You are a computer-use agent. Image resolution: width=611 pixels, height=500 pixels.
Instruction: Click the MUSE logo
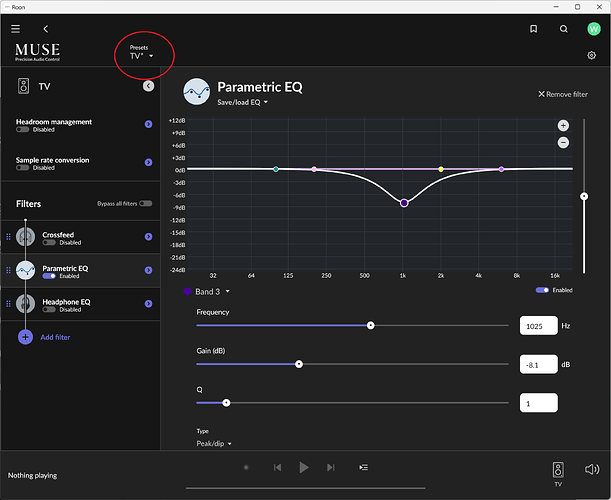pos(37,52)
